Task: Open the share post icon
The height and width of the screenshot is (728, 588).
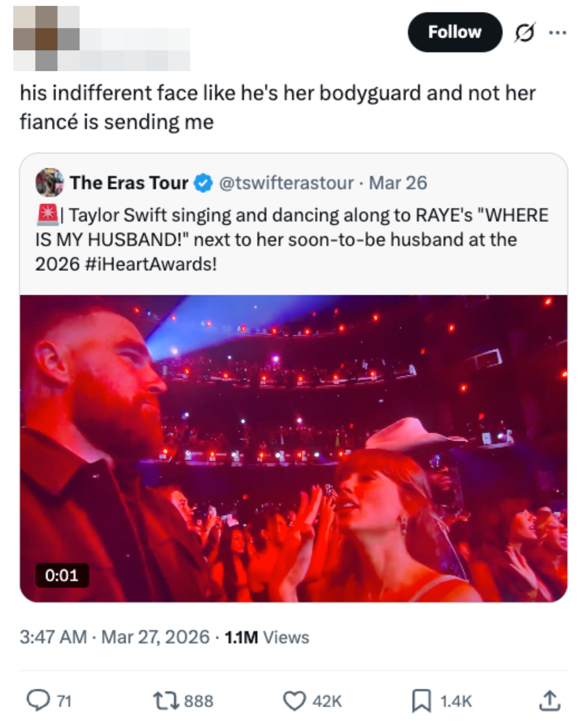Action: (x=549, y=700)
